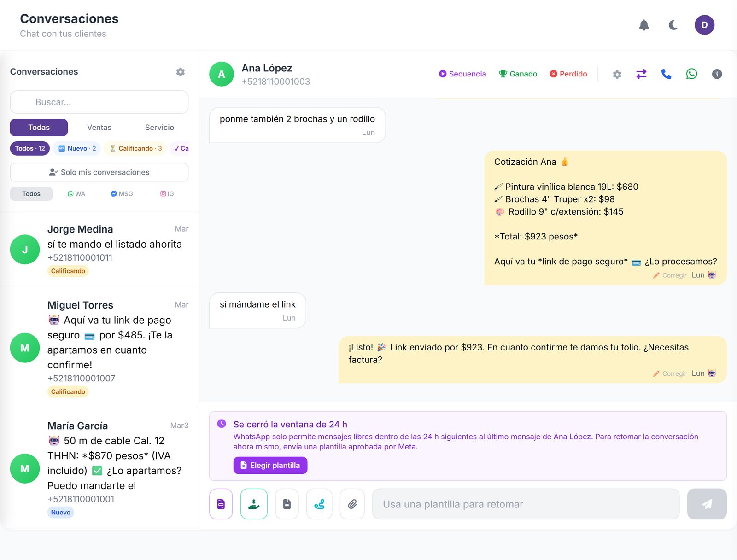Screen dimensions: 737x560
Task: Open Jorge Medina conversation
Action: 99,249
